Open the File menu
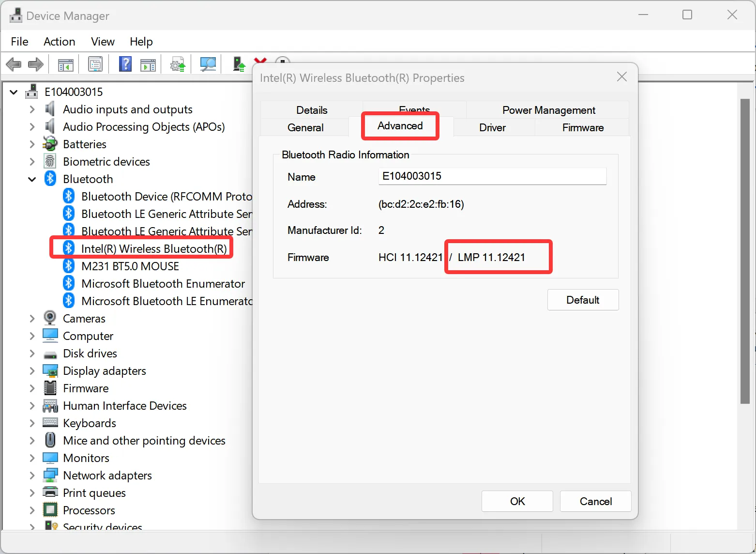This screenshot has width=756, height=554. tap(19, 42)
